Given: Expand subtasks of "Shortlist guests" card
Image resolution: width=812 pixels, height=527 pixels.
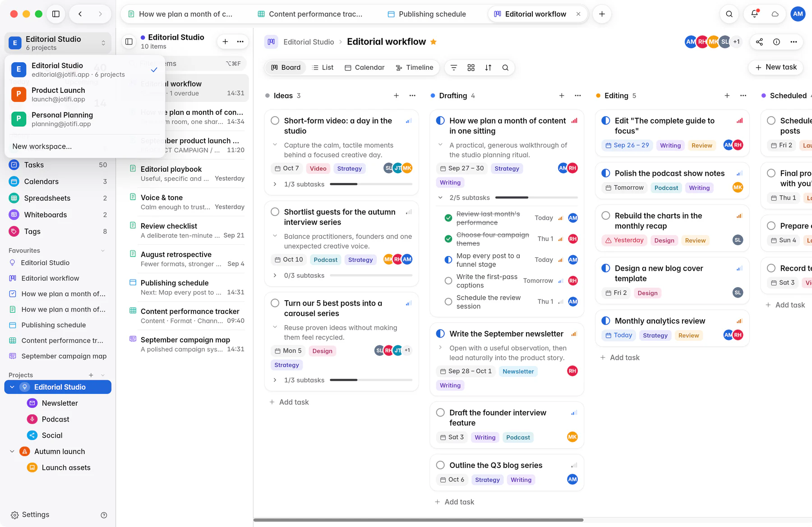Looking at the screenshot, I should [275, 275].
